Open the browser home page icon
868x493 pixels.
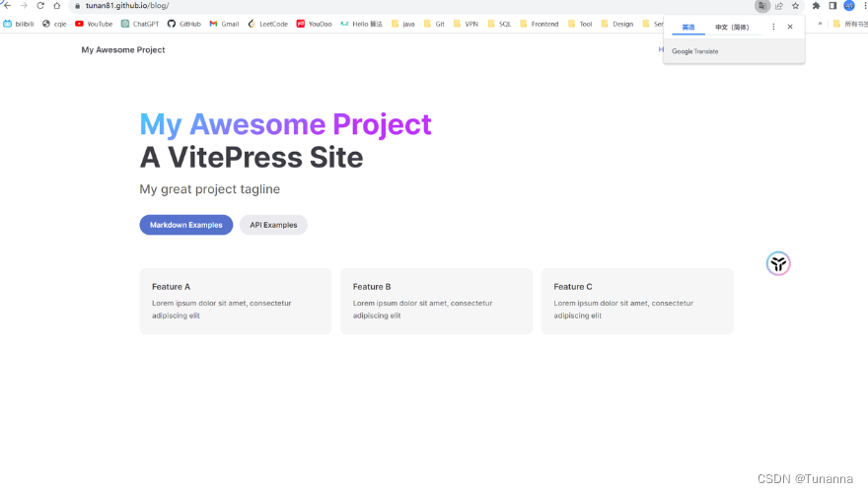point(57,6)
